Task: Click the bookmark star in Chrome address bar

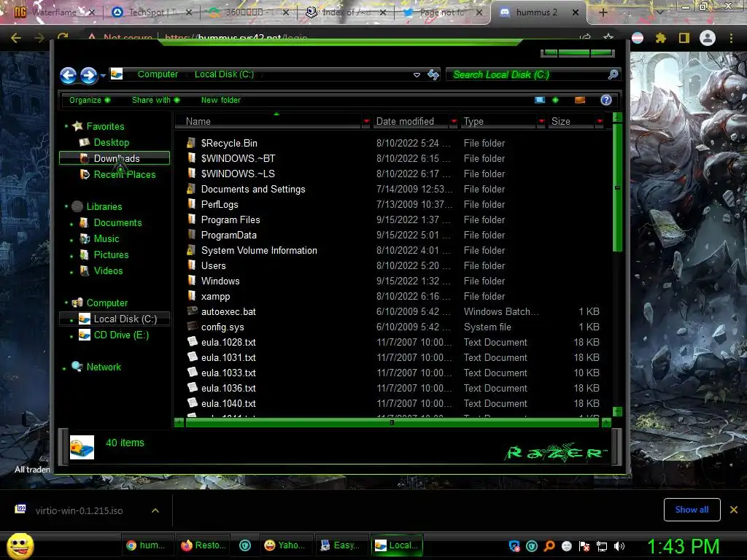Action: 608,37
